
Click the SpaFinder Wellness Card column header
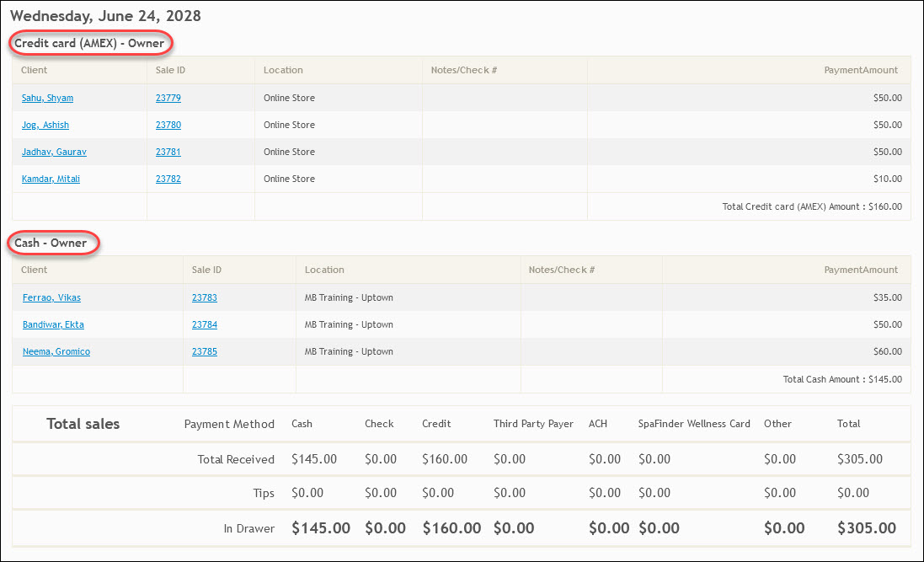694,424
